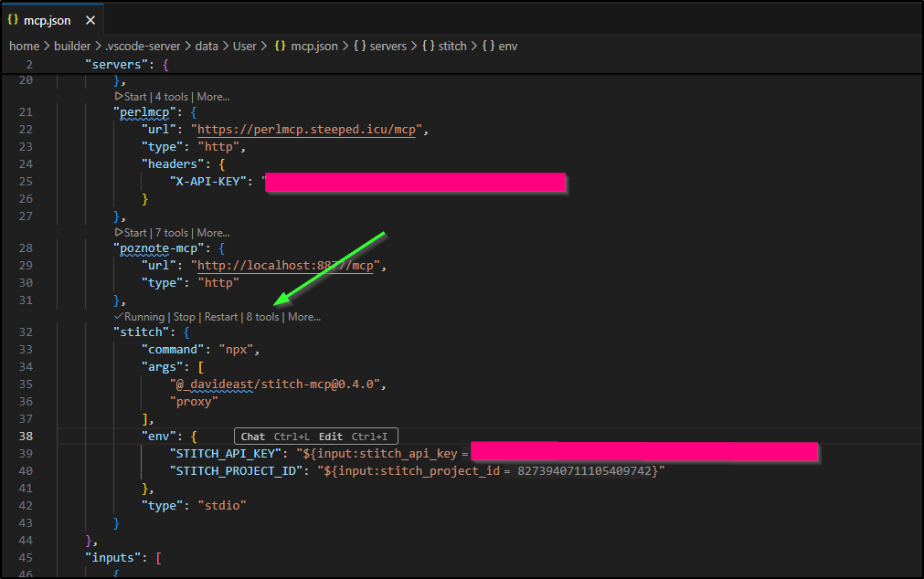Screen dimensions: 924x579
Task: Click the play icon to start poznote-mcp server
Action: pos(119,233)
